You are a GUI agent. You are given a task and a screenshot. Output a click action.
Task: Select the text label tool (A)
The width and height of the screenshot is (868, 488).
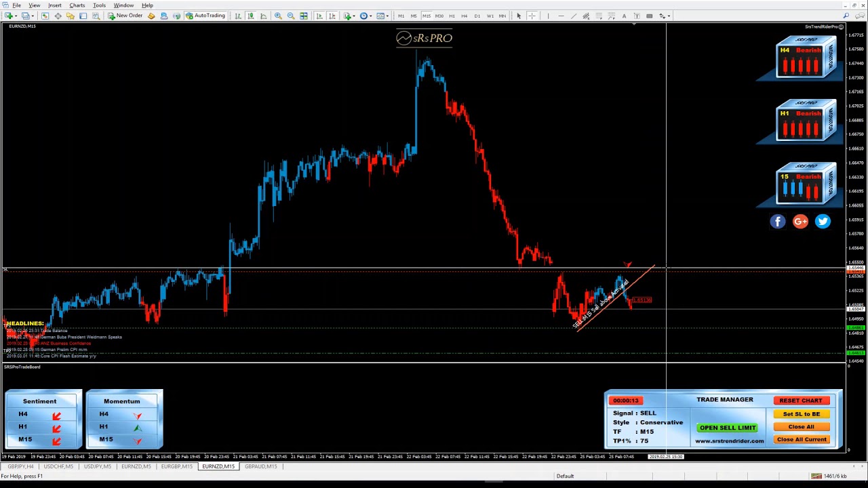tap(624, 16)
